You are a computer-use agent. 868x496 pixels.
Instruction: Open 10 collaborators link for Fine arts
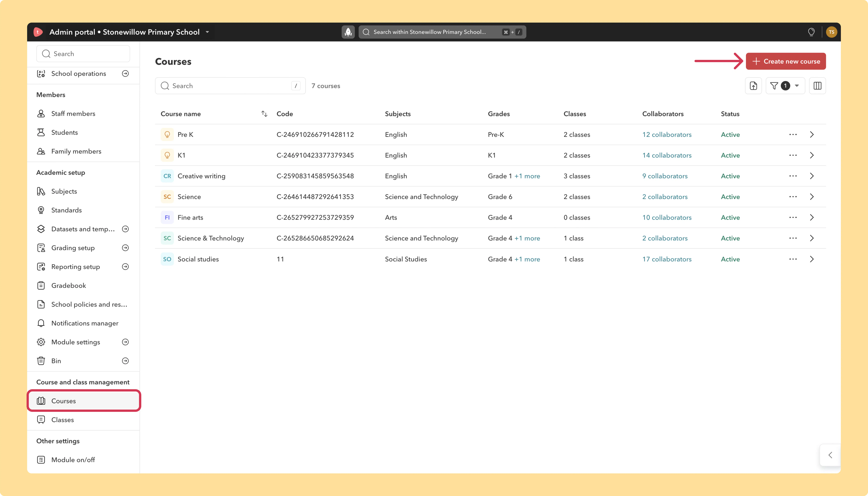[667, 217]
